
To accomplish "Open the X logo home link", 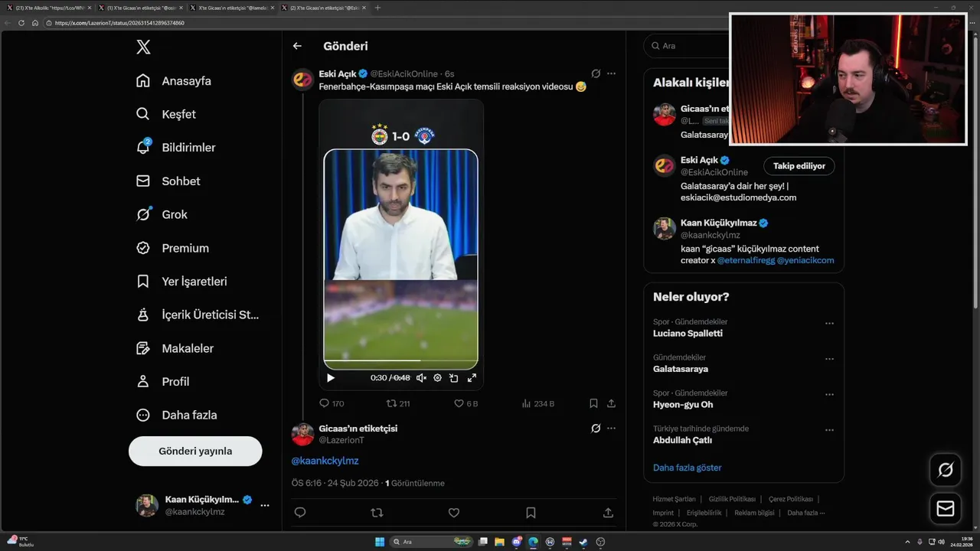I will [143, 47].
